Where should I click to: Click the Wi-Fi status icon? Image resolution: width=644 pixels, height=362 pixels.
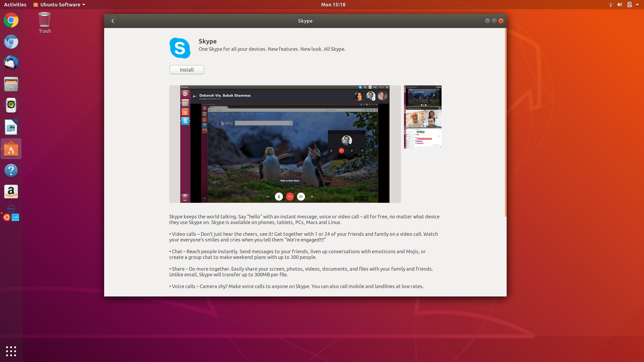610,5
